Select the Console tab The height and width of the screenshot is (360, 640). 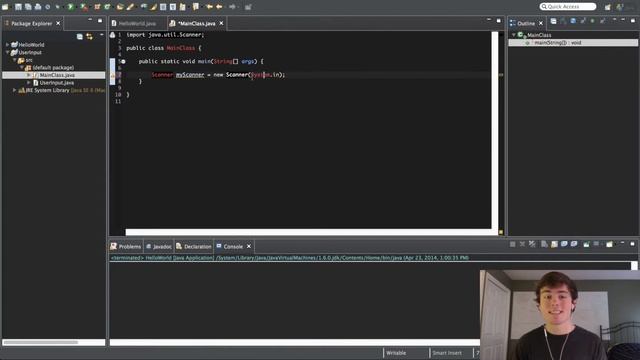[x=233, y=247]
